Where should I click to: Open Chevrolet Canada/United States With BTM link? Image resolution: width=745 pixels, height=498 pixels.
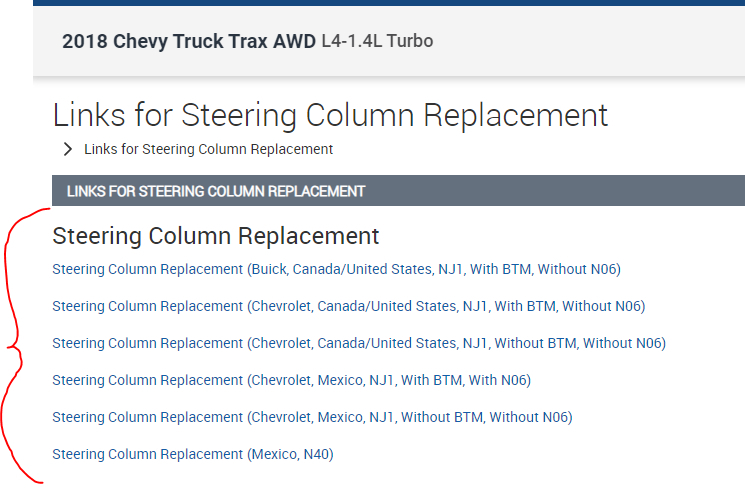coord(348,306)
